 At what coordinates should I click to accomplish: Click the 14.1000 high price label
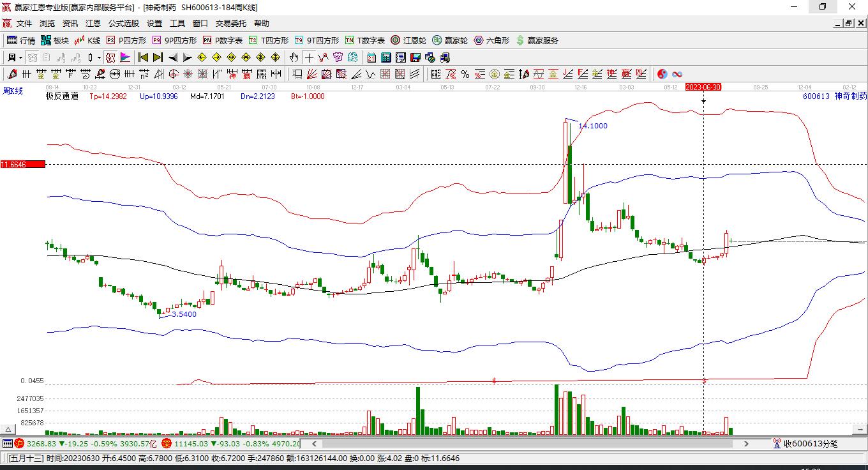[593, 126]
